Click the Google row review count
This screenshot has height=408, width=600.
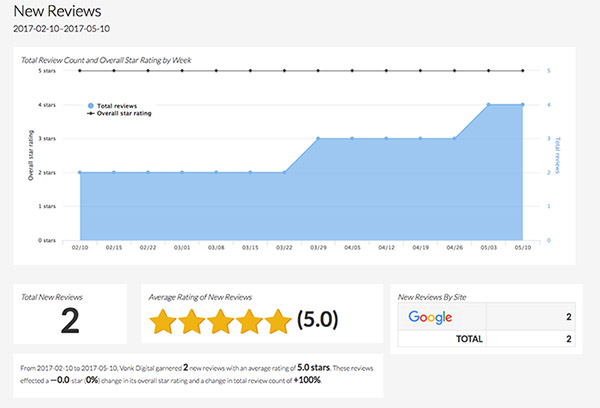(x=569, y=317)
